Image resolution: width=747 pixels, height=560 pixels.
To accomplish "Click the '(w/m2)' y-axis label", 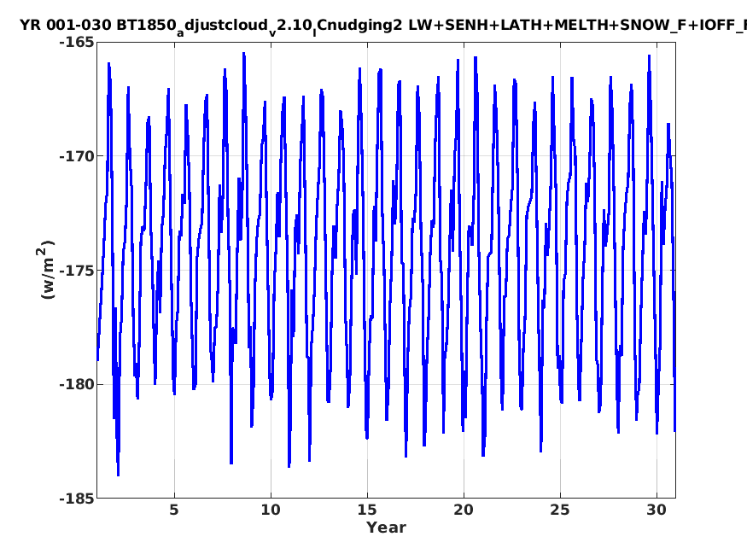I will pos(45,270).
